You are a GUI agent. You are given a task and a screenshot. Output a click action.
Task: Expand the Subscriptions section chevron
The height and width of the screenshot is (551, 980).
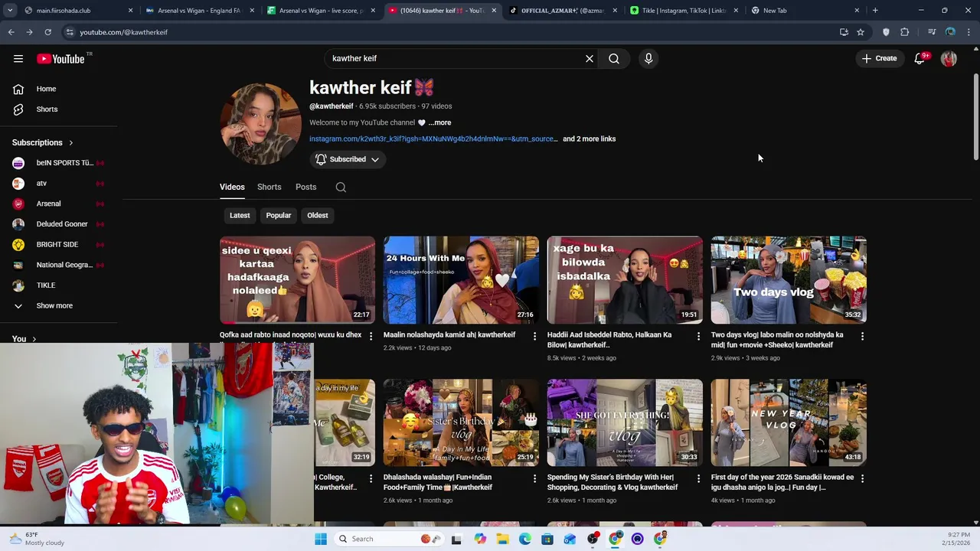click(71, 142)
